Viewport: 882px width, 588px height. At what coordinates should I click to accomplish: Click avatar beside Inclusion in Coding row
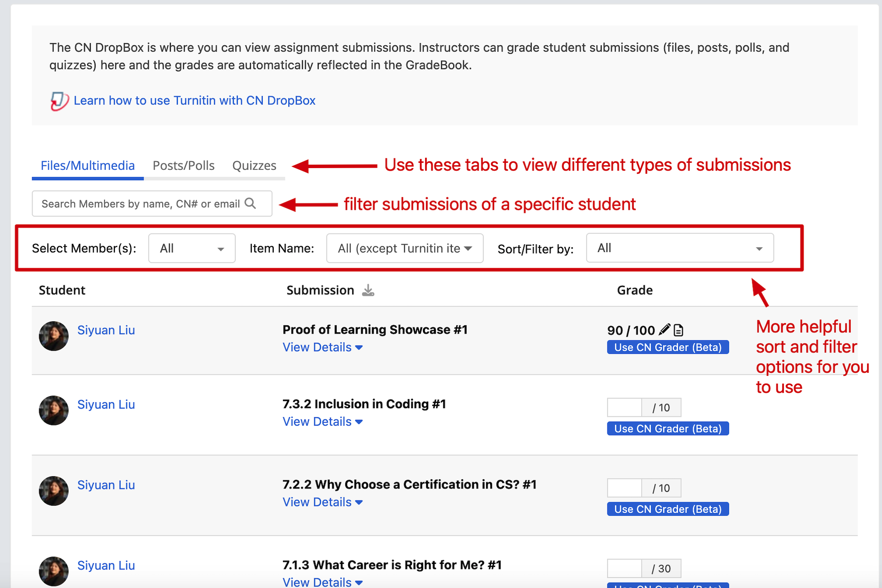tap(54, 410)
